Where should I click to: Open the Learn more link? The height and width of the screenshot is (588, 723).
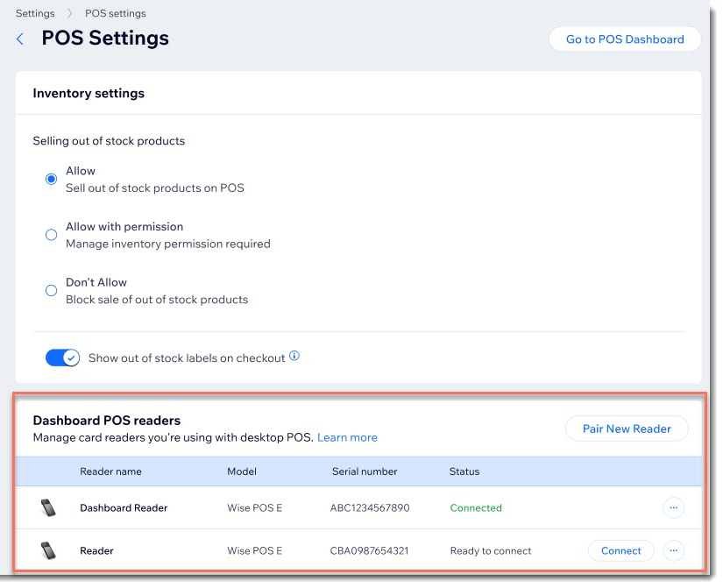347,437
